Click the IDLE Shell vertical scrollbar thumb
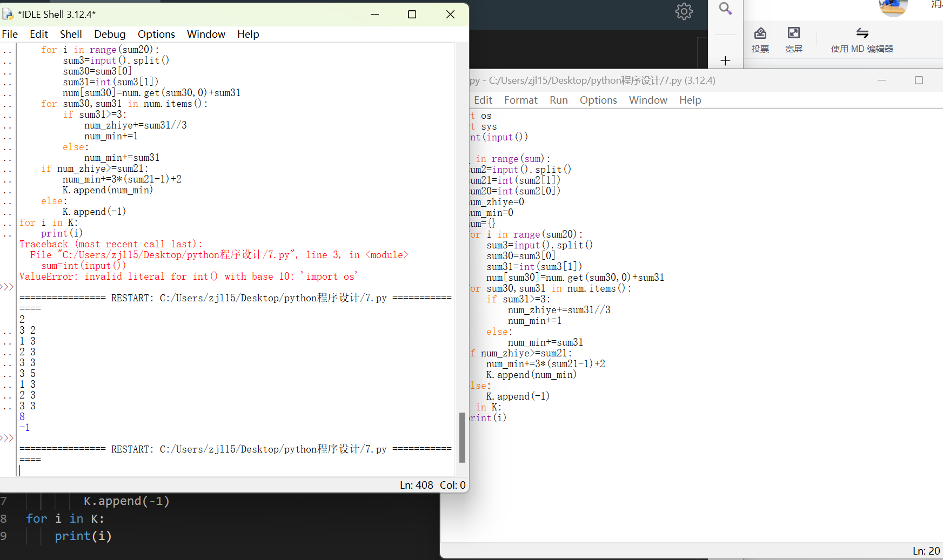The width and height of the screenshot is (943, 560). [462, 437]
